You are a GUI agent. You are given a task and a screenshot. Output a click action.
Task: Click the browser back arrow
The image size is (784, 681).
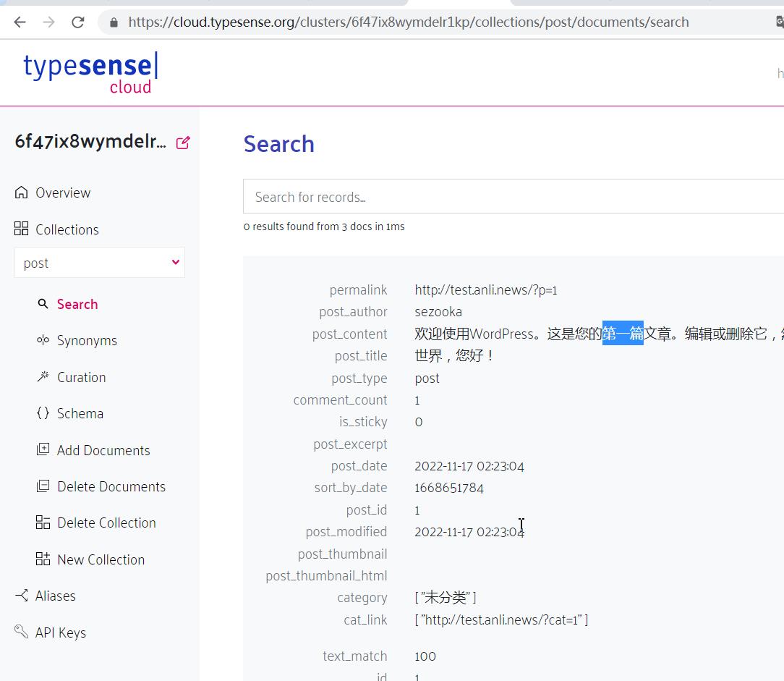coord(20,22)
